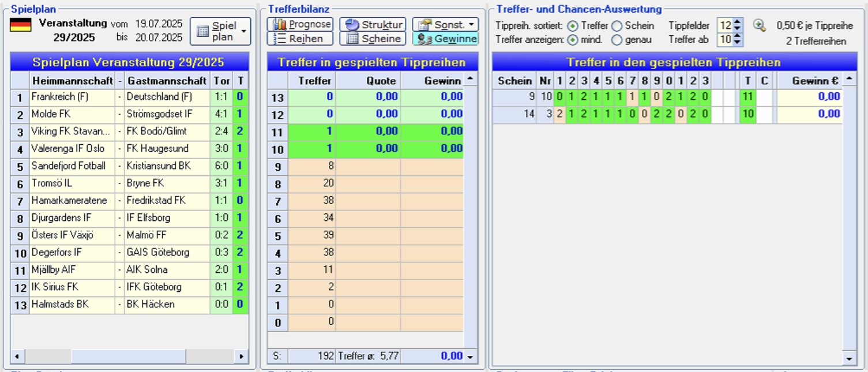This screenshot has width=868, height=372.
Task: Select Schein 14 result row
Action: (667, 114)
